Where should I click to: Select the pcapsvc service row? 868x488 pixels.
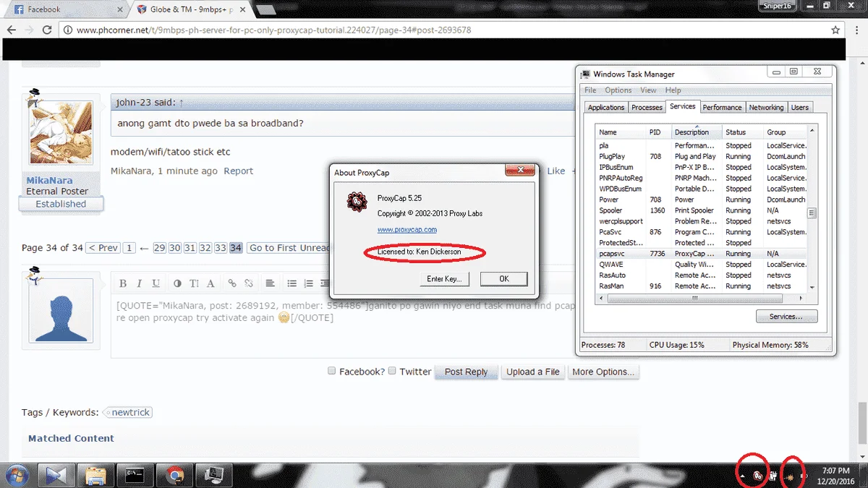tap(701, 254)
